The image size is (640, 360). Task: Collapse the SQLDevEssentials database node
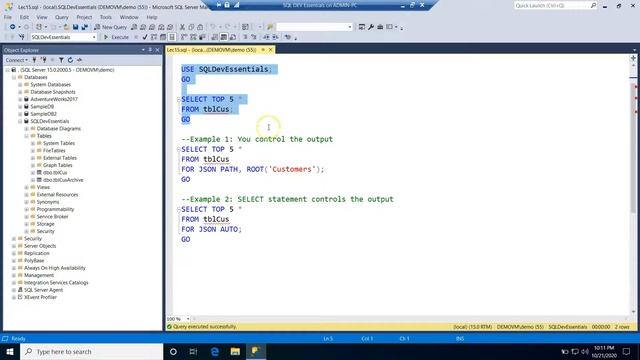coord(20,121)
